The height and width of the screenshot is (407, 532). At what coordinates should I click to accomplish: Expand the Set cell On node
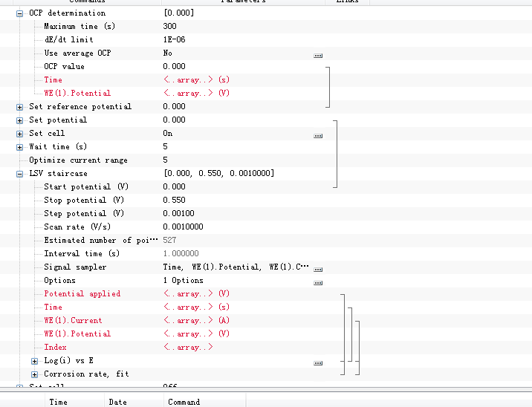(x=19, y=134)
